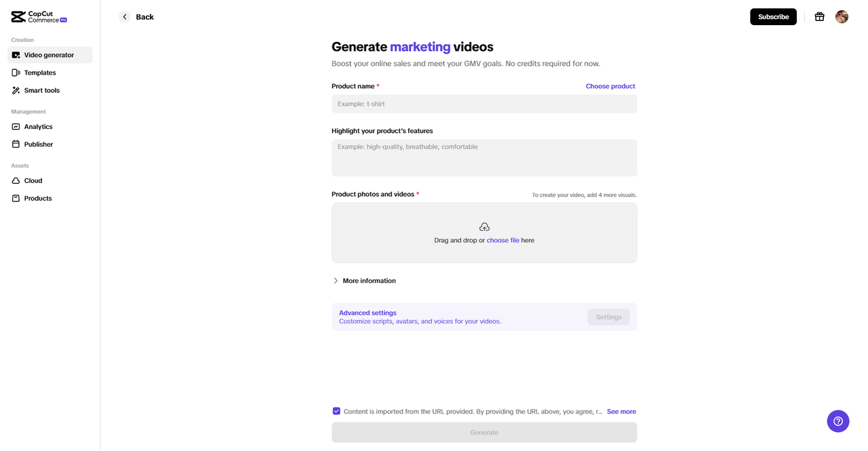868x451 pixels.
Task: Click the Choose product link
Action: [610, 86]
